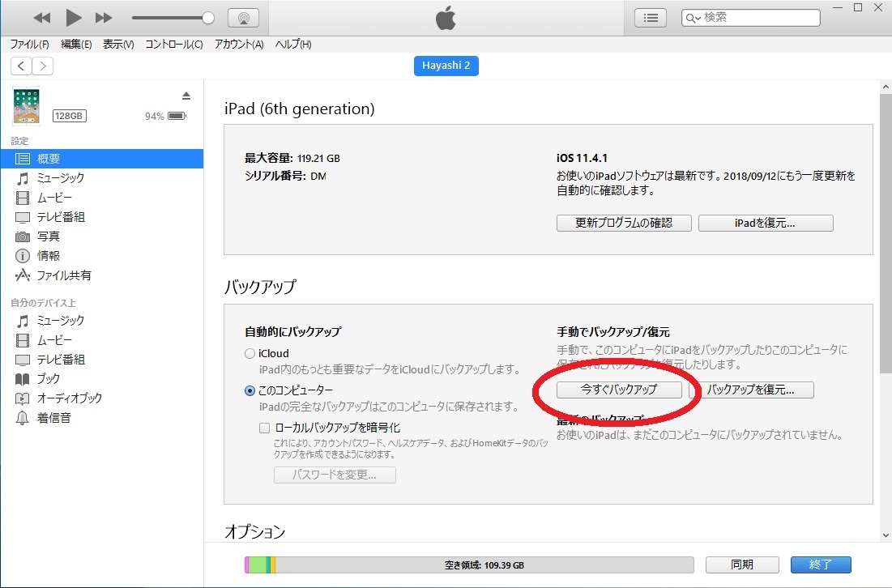Click the iPad (6th generation) heading

tap(299, 109)
